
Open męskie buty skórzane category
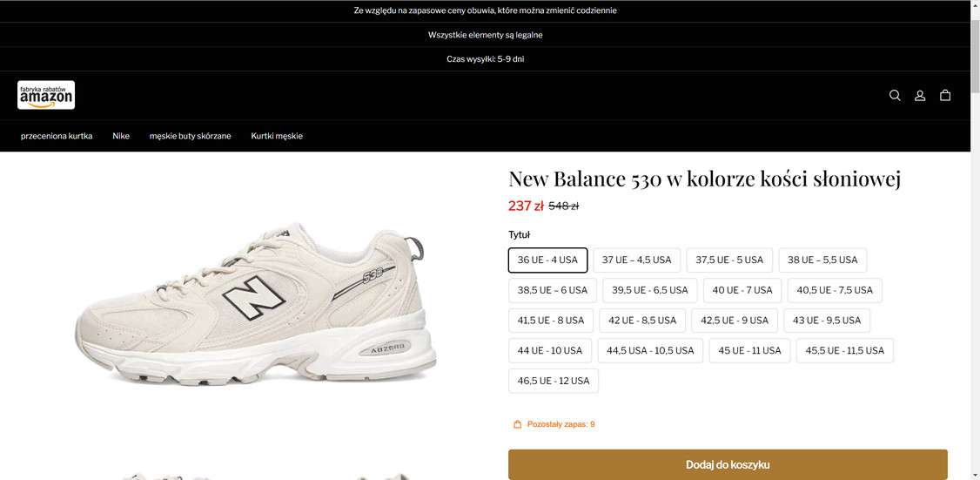coord(190,136)
